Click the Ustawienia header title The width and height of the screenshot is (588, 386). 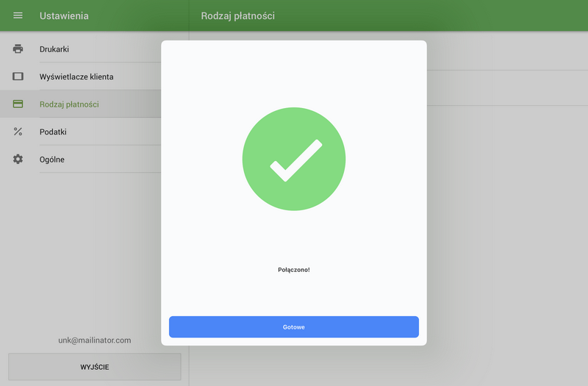[64, 15]
